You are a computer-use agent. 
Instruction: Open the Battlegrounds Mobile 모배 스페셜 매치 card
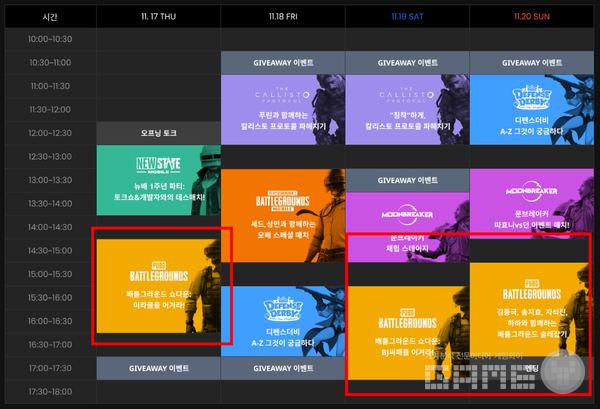(283, 215)
